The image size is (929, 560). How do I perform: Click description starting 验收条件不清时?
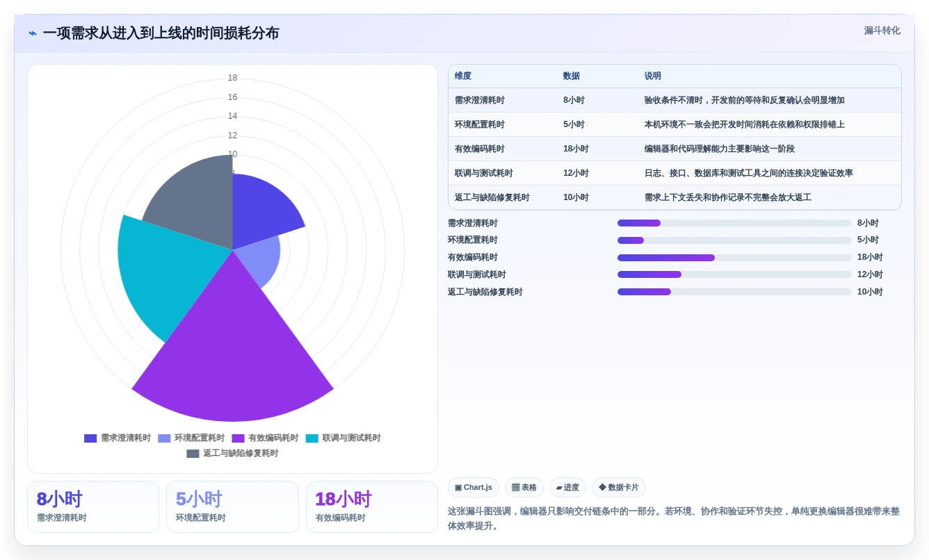click(x=745, y=101)
